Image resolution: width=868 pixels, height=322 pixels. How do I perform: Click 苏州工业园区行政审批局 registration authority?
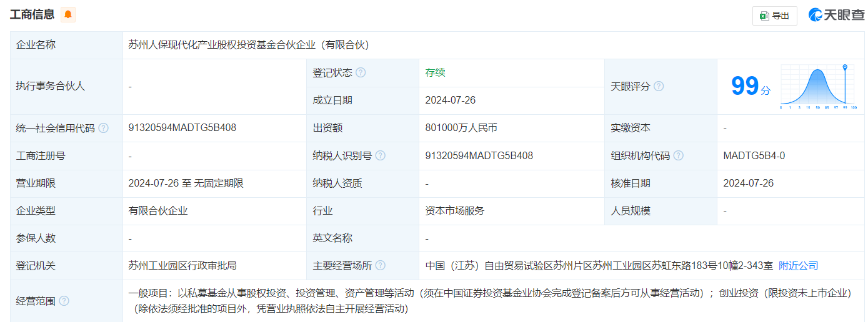(182, 266)
